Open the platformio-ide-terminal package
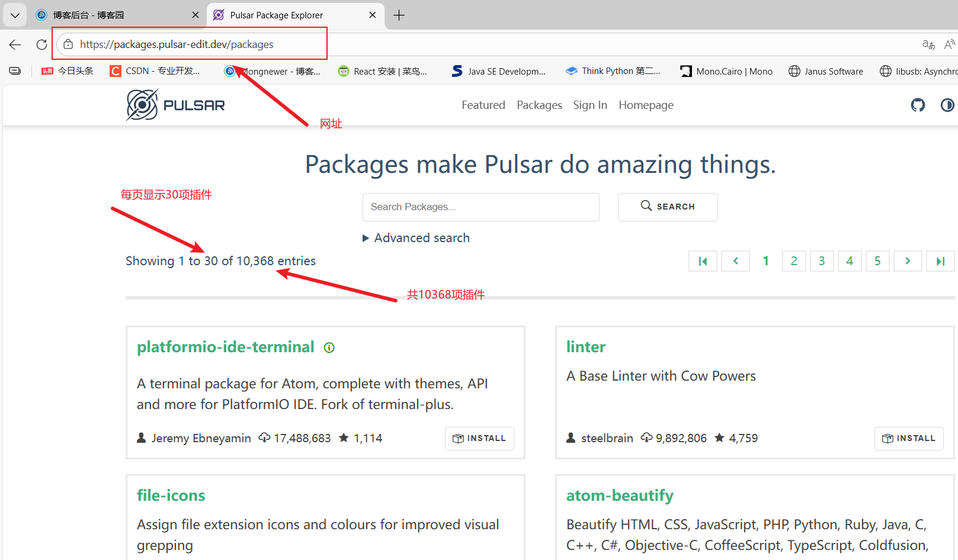The height and width of the screenshot is (560, 958). click(x=226, y=347)
